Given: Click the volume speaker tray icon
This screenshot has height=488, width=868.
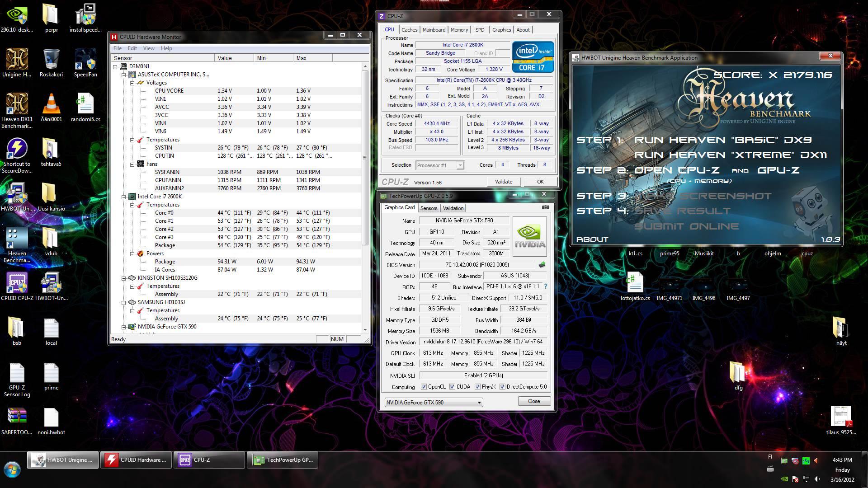Looking at the screenshot, I should (x=817, y=479).
